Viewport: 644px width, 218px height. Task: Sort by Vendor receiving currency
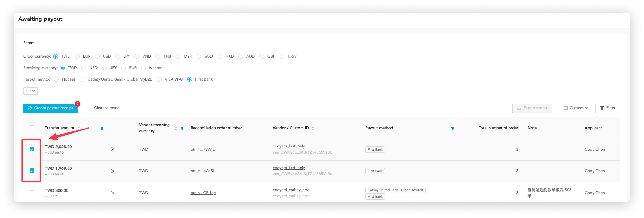tap(176, 128)
